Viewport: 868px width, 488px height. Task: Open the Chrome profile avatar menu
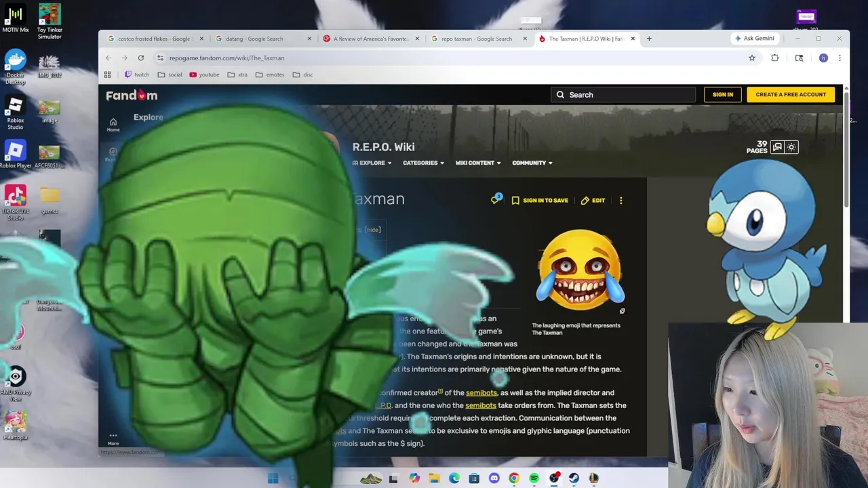click(x=823, y=58)
